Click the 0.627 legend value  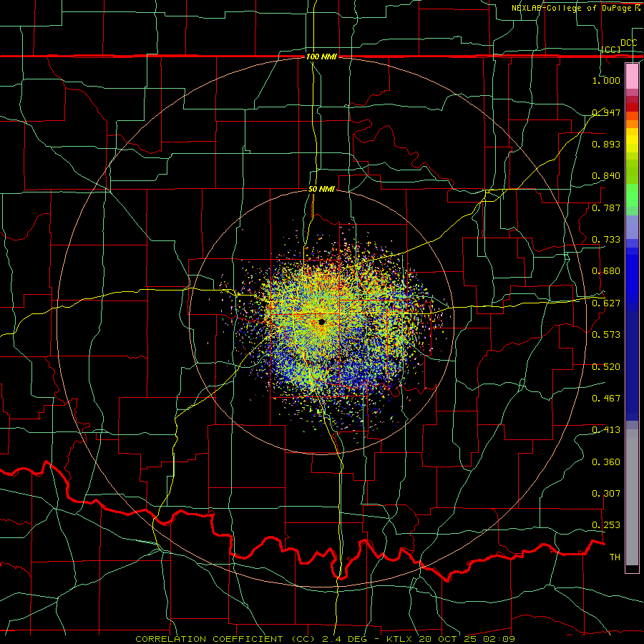[606, 303]
